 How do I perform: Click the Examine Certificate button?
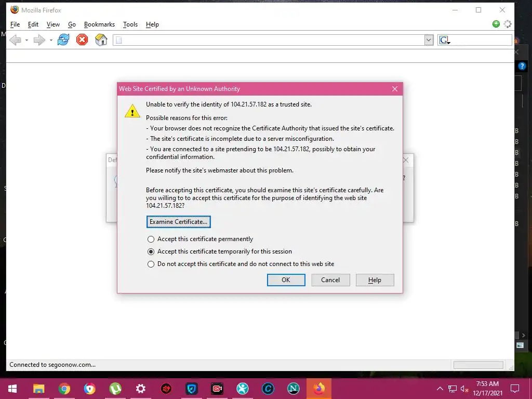(x=179, y=222)
